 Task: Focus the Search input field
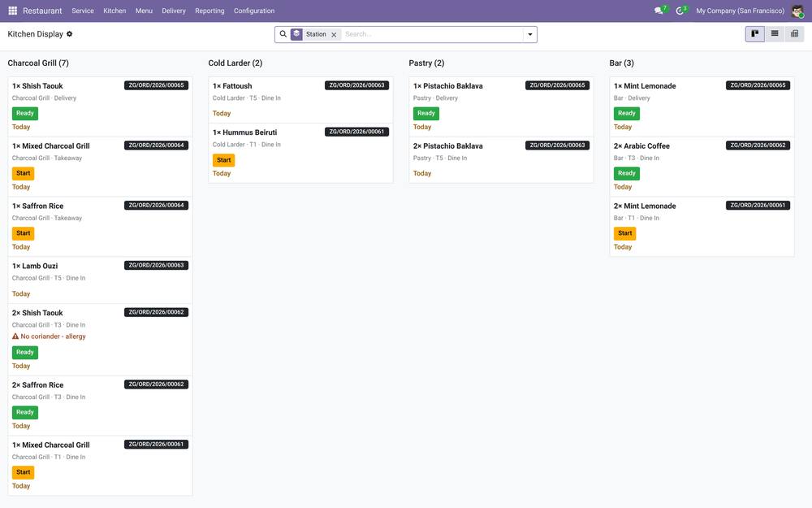click(x=433, y=34)
